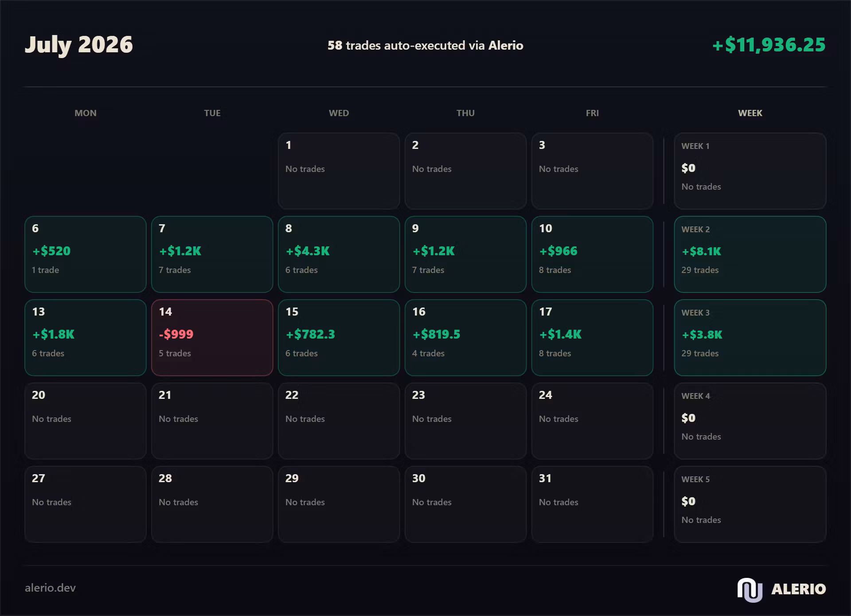
Task: Open the July 17 +$1.4K card
Action: [x=593, y=338]
